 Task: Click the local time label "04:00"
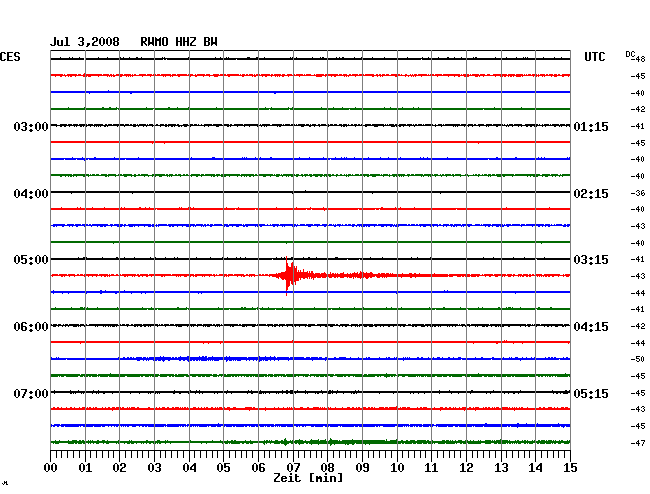tap(31, 194)
